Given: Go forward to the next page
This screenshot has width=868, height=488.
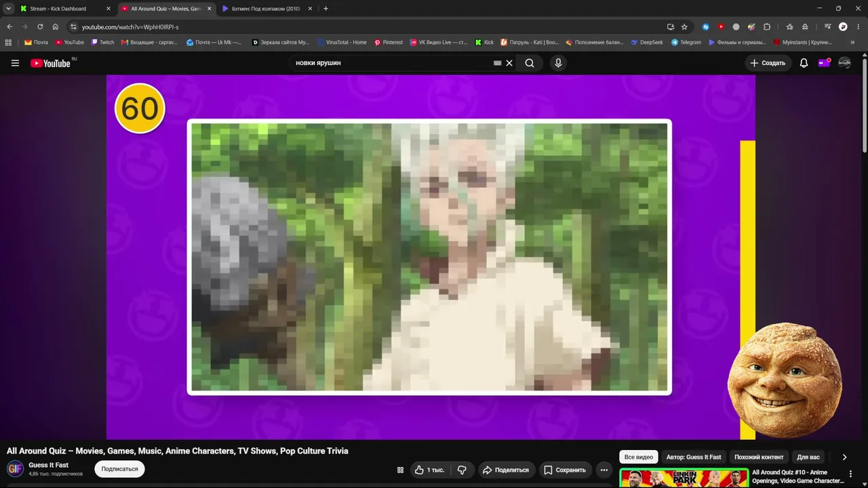Looking at the screenshot, I should 25,26.
